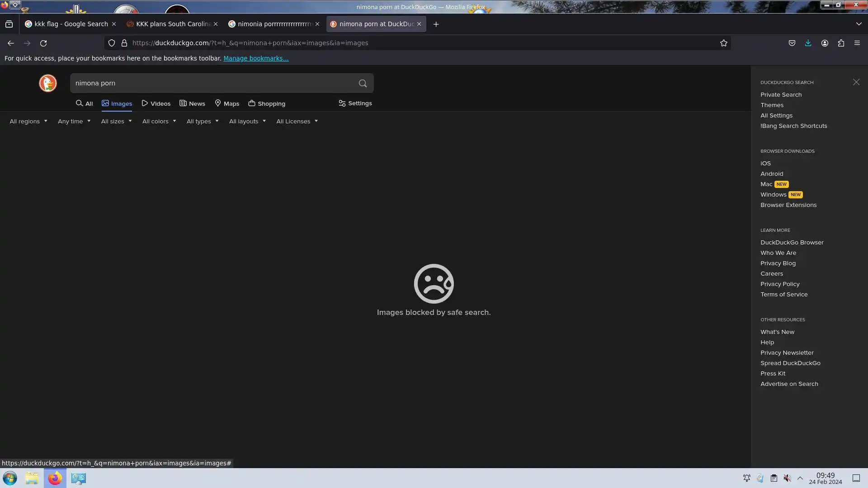Open tracking protection shield icon

[111, 43]
